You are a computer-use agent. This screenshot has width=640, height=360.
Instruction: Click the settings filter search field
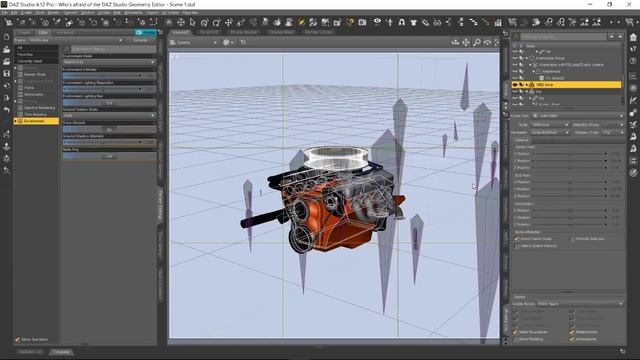click(113, 49)
